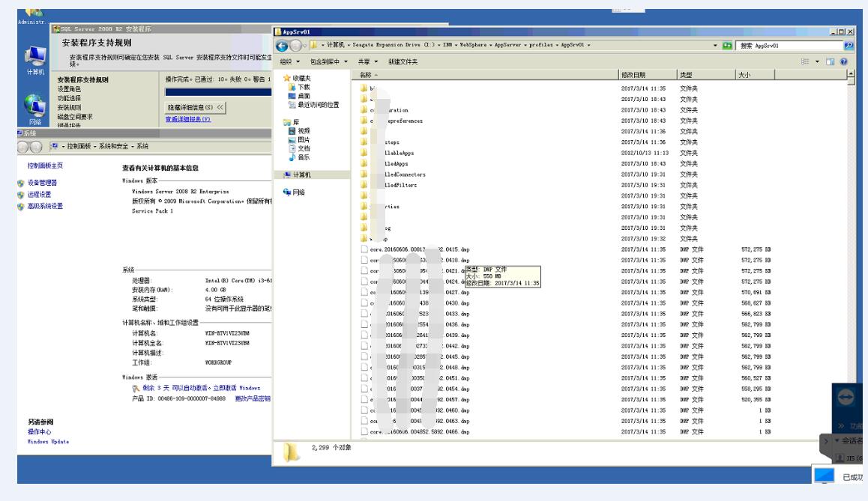The width and height of the screenshot is (868, 501).
Task: Select 库 libraries in navigation pane
Action: point(292,121)
